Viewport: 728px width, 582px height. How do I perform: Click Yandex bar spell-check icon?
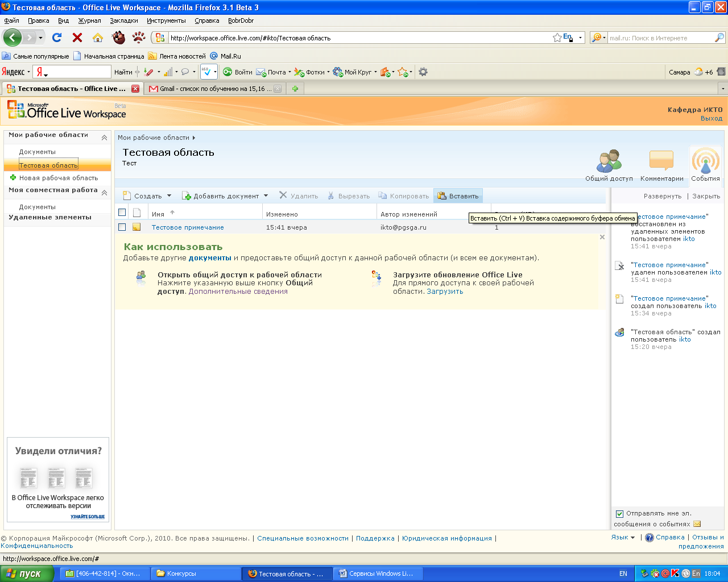coord(206,72)
